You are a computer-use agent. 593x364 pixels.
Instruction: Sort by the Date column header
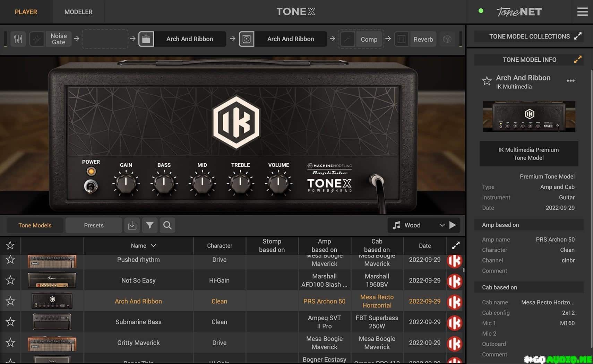pyautogui.click(x=425, y=245)
